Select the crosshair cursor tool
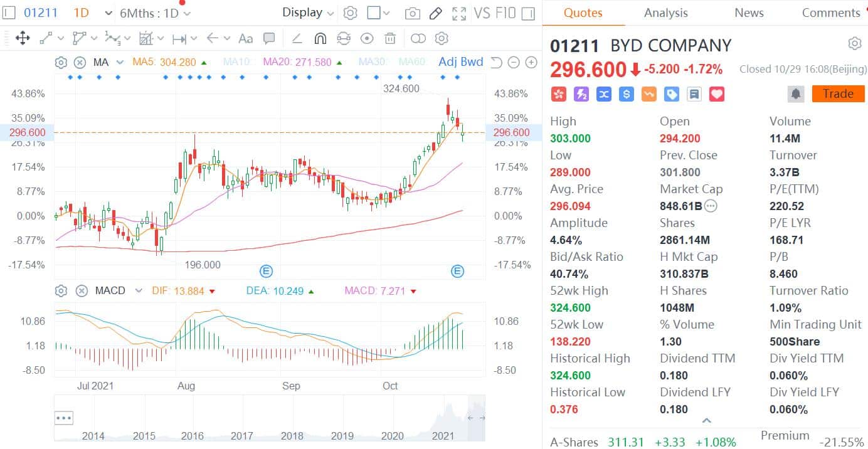 [23, 38]
